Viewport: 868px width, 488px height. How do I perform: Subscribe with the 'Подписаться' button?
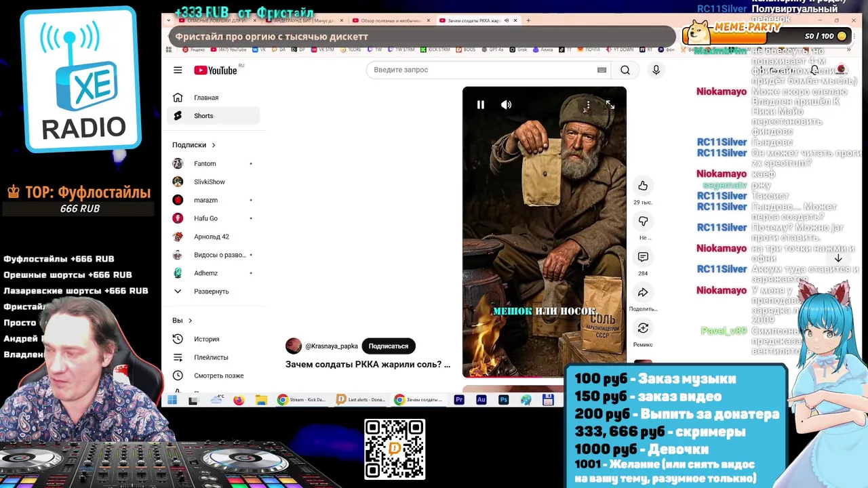(389, 346)
